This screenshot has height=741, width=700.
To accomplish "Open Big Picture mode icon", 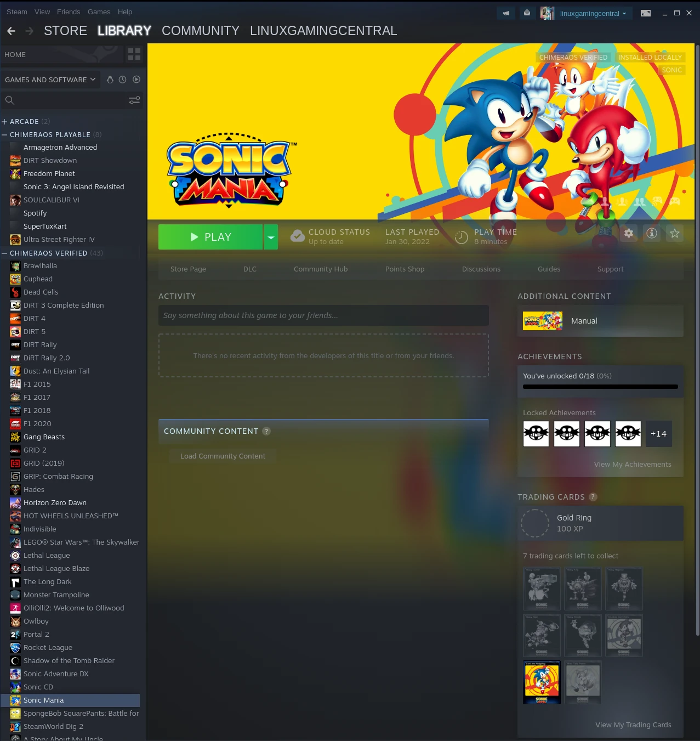I will point(646,13).
